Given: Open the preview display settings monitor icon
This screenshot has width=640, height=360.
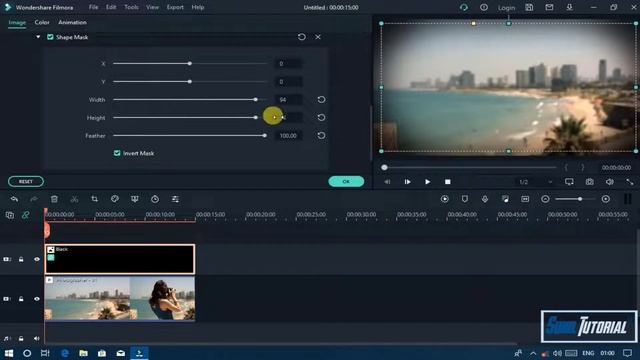Looking at the screenshot, I should click(569, 182).
